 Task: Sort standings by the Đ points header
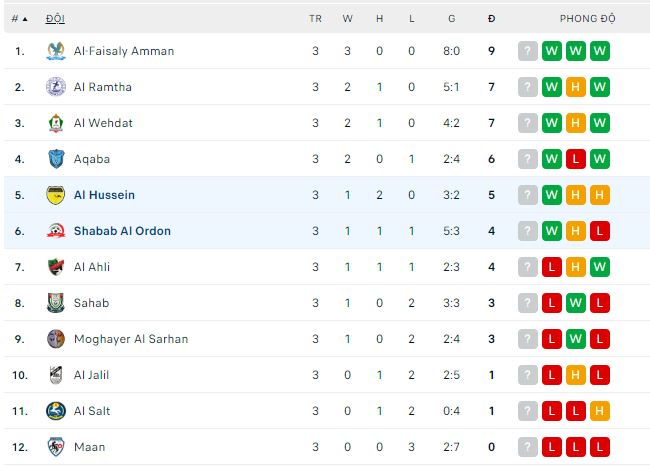pyautogui.click(x=491, y=18)
